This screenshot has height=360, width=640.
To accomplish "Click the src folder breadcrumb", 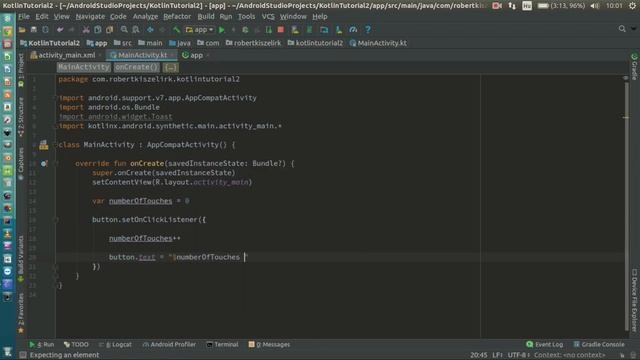I will tap(123, 43).
